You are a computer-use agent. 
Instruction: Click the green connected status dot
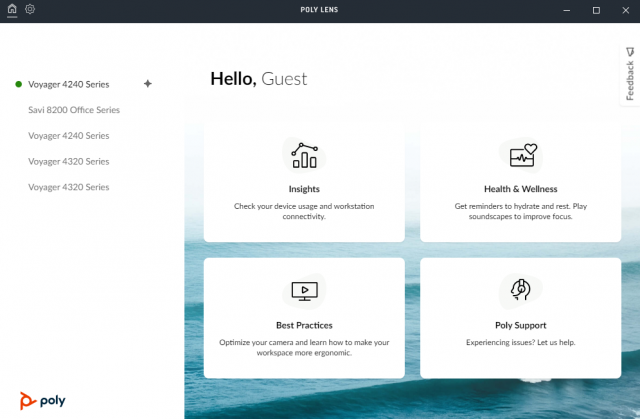click(x=19, y=84)
